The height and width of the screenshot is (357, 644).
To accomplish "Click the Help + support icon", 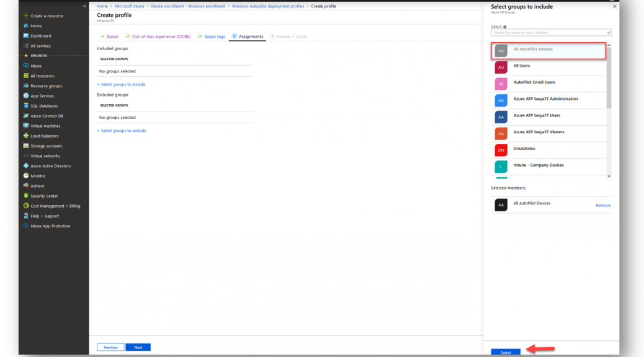I will coord(26,216).
